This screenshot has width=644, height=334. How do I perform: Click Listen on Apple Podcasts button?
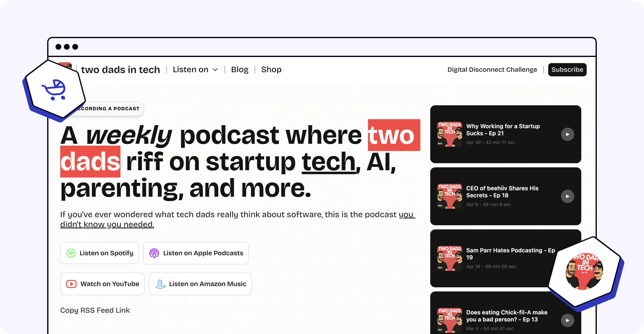click(196, 253)
